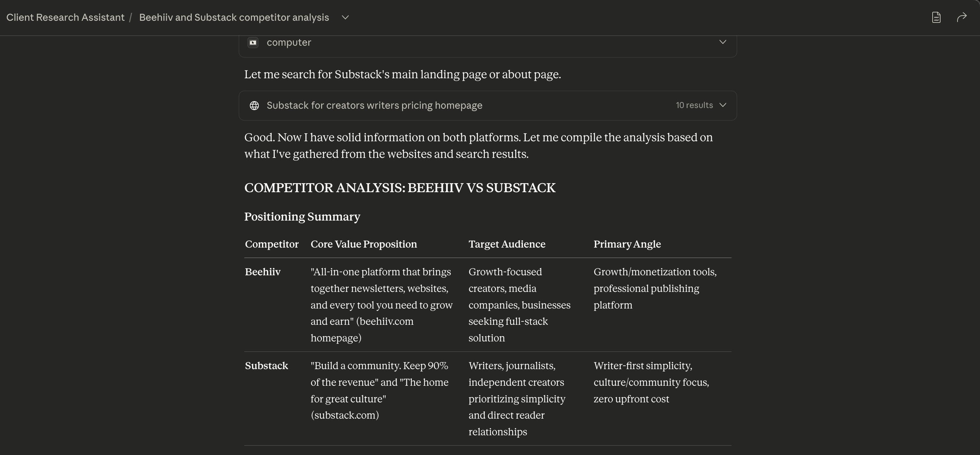Click the Target Audience column header
Image resolution: width=980 pixels, height=455 pixels.
(x=506, y=244)
